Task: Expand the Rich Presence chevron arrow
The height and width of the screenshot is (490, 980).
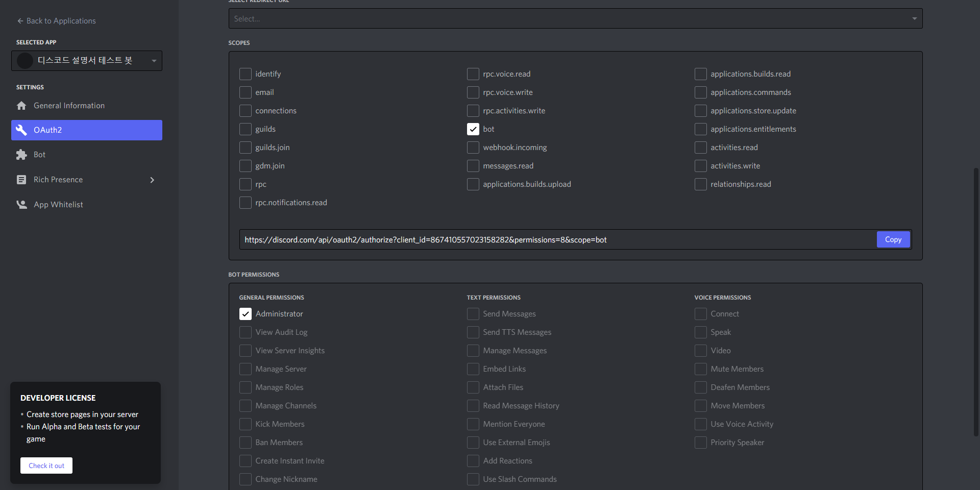Action: (x=152, y=180)
